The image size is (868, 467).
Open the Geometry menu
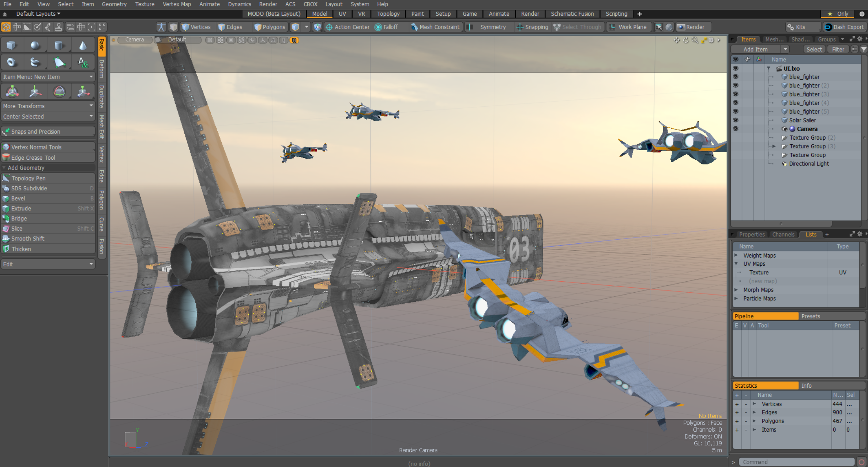[x=114, y=4]
